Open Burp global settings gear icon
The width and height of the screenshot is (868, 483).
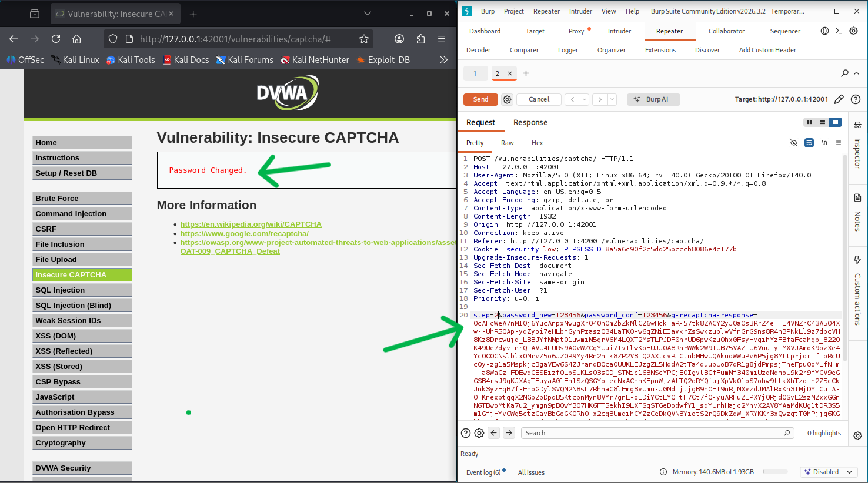click(853, 31)
